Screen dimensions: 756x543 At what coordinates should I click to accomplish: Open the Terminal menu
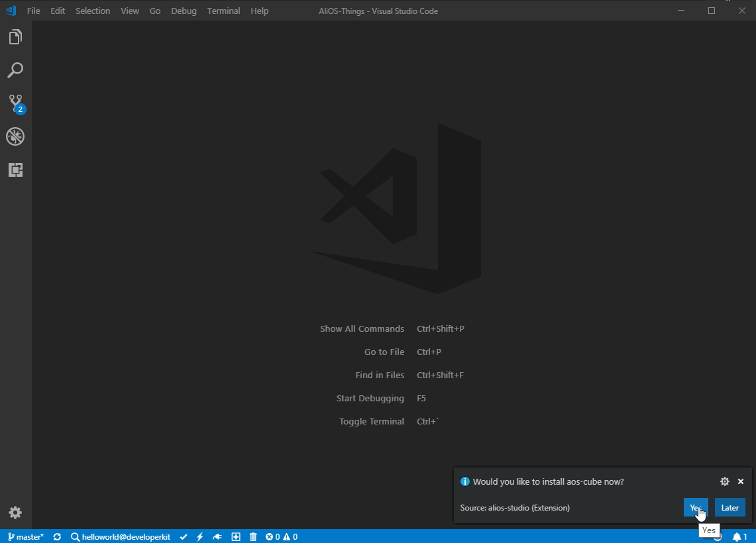point(224,11)
